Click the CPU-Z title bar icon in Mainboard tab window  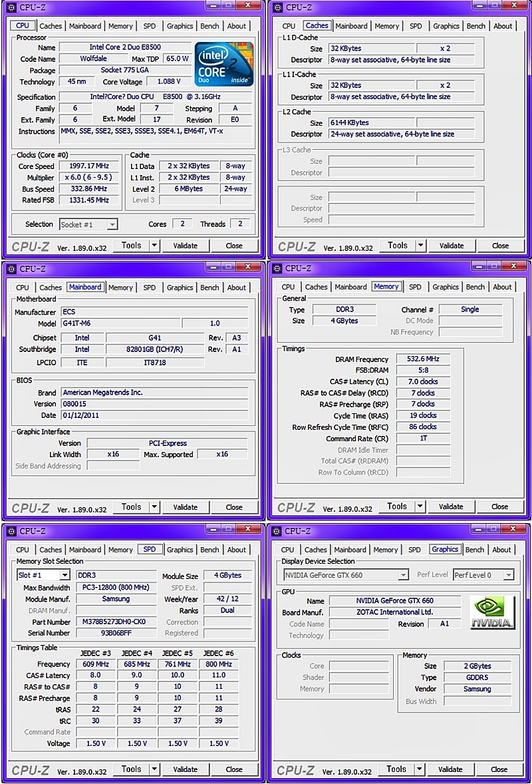[11, 269]
